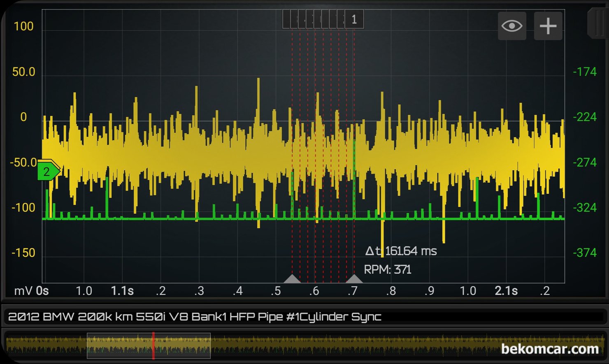This screenshot has width=609, height=364.
Task: Click the leftmost cylinder segment box
Action: 286,19
